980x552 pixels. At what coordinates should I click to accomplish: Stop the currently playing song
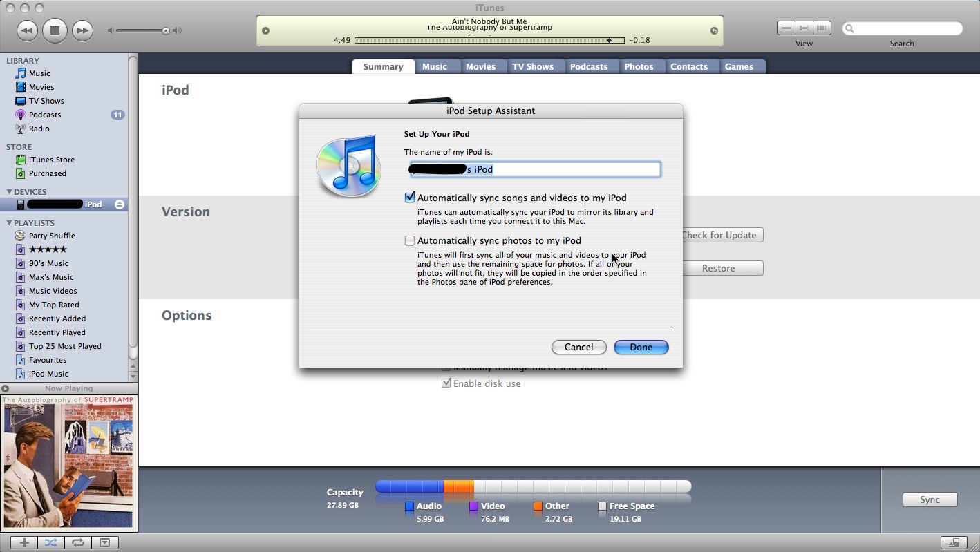[55, 30]
